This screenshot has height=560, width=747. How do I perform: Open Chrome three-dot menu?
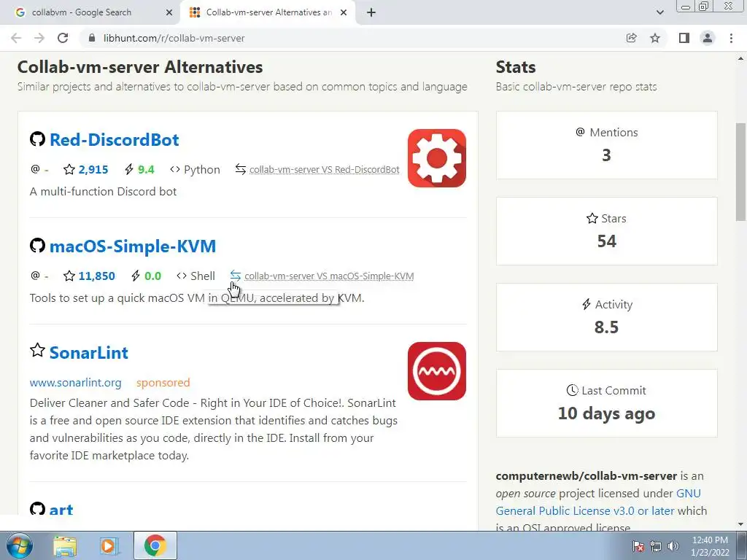(x=731, y=38)
